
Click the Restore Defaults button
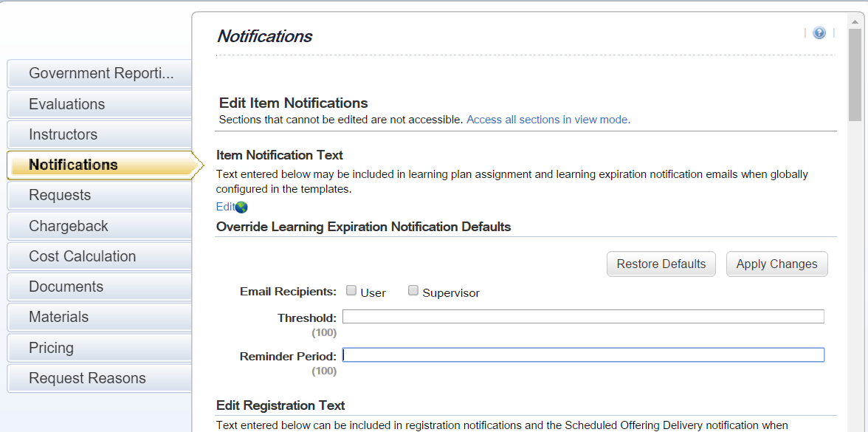click(661, 264)
